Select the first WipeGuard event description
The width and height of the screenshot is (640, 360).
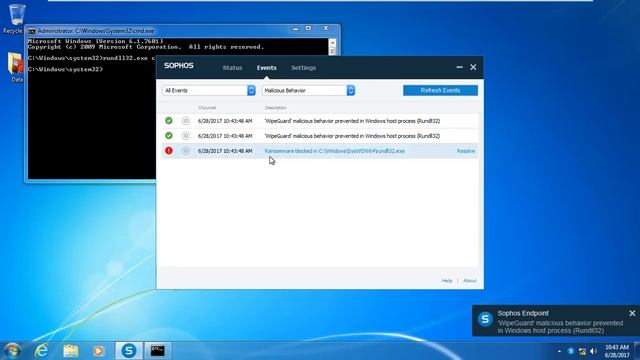click(x=352, y=121)
